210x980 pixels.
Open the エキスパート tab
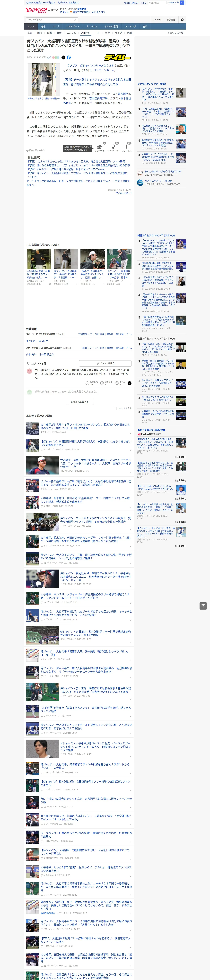pos(72,27)
